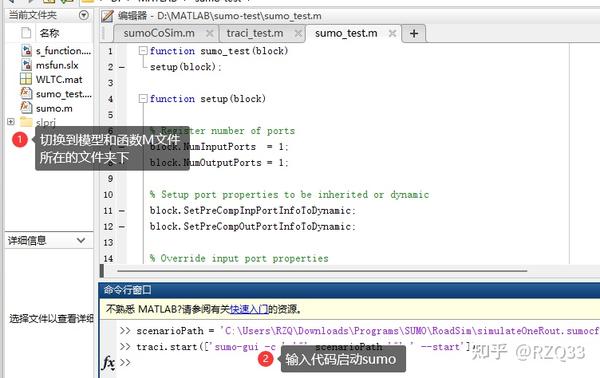Collapse the setup function fold marker
The image size is (600, 378).
coord(143,99)
